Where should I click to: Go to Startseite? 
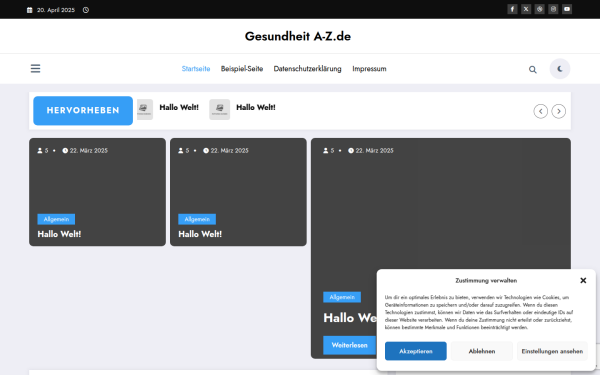point(196,69)
